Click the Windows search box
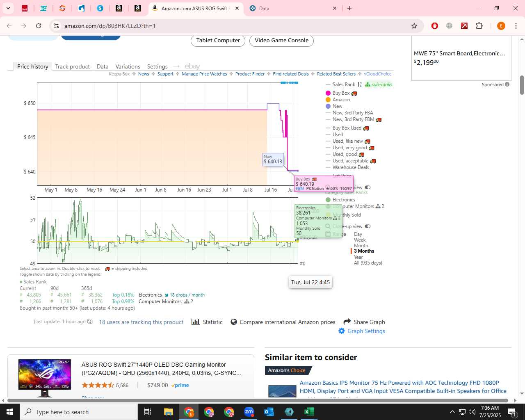This screenshot has width=525, height=420. click(79, 412)
